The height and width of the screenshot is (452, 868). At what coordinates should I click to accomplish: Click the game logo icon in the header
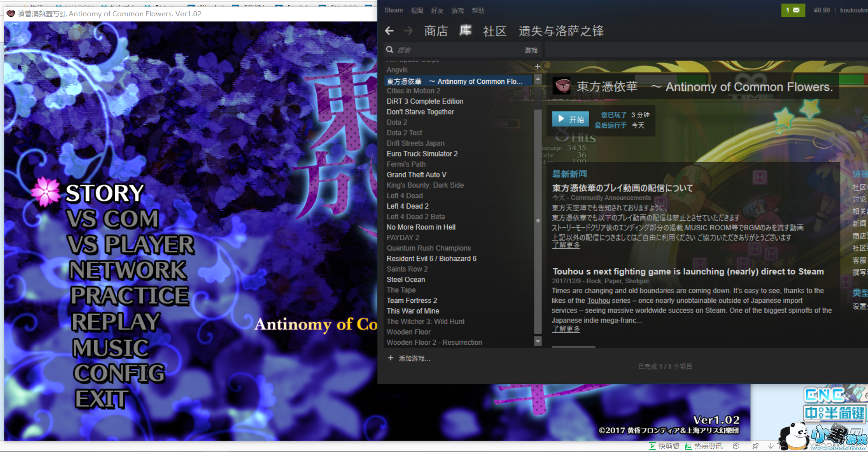562,86
